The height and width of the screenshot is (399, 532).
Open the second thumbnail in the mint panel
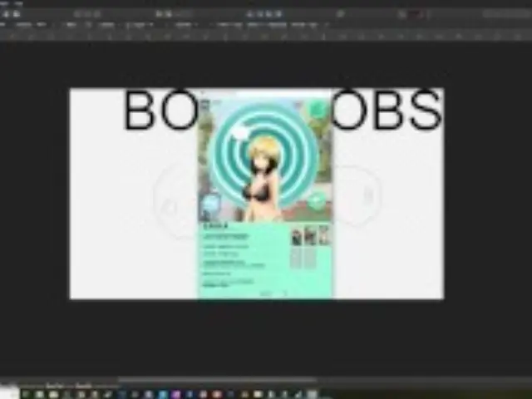tap(310, 235)
